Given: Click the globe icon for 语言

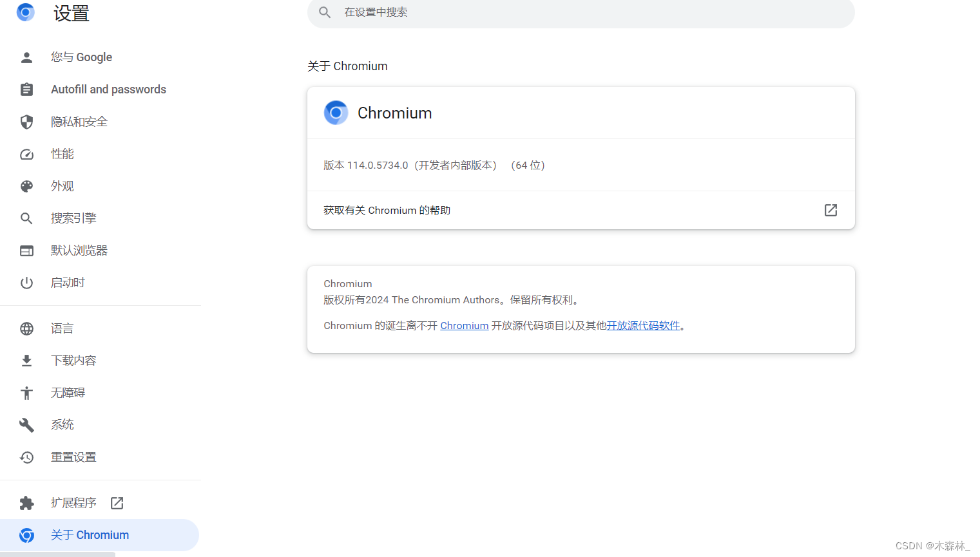Looking at the screenshot, I should tap(26, 328).
